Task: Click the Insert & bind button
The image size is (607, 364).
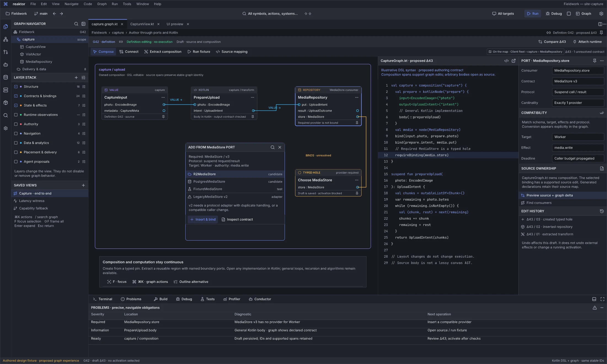Action: 203,219
